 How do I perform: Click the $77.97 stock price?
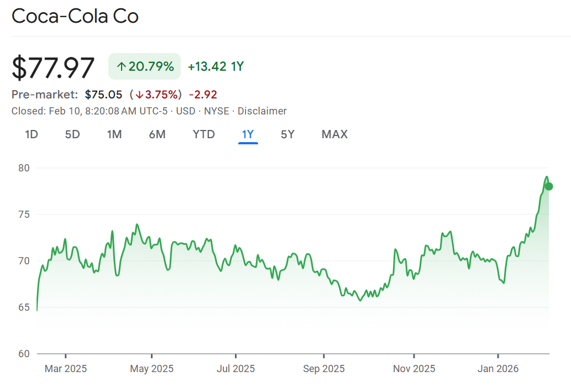pyautogui.click(x=54, y=68)
